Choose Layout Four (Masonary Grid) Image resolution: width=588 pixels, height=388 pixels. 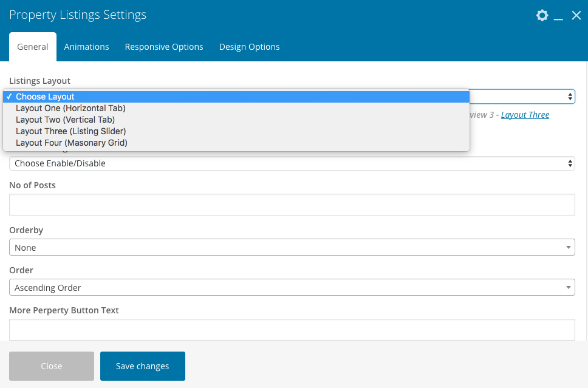pyautogui.click(x=71, y=143)
